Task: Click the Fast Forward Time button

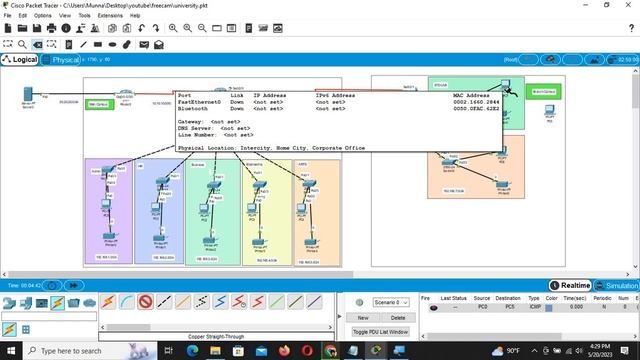Action: coord(73,285)
